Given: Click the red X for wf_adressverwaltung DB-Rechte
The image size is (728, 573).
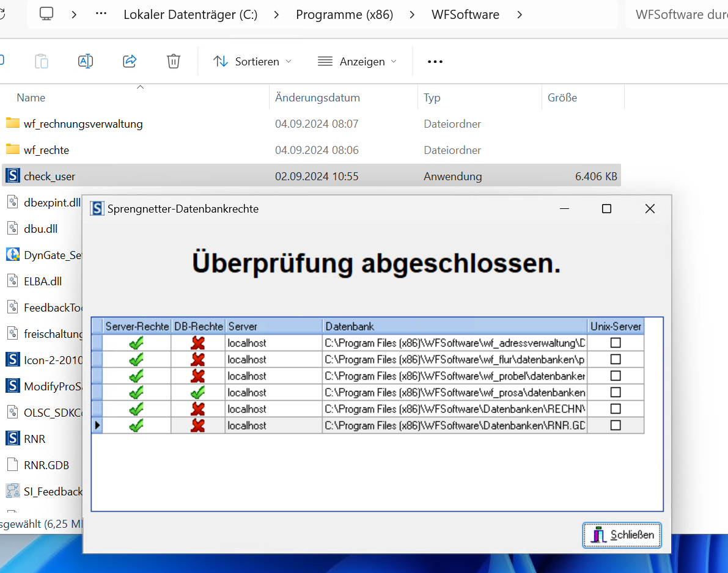Looking at the screenshot, I should point(198,343).
